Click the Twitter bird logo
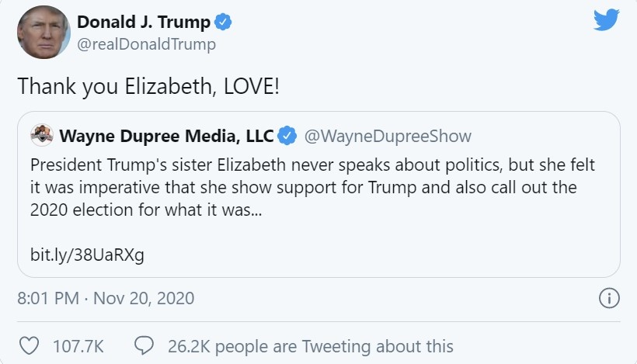The height and width of the screenshot is (364, 637). tap(607, 20)
